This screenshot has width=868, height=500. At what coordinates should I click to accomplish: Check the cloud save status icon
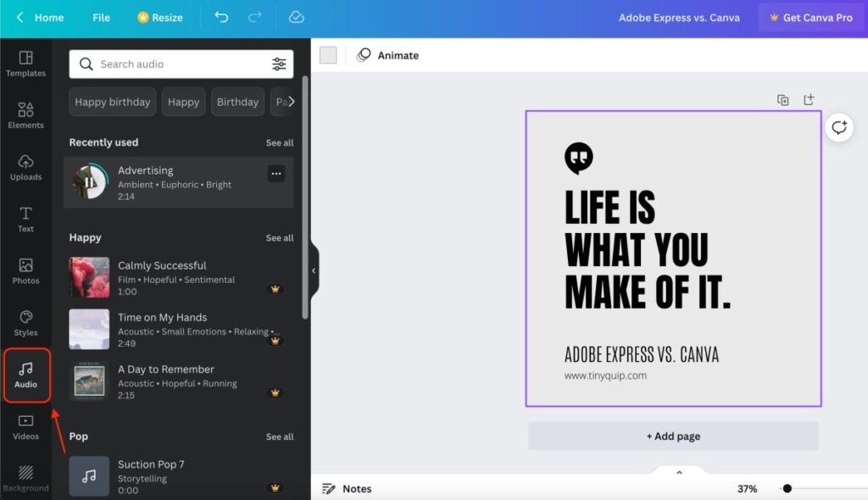point(297,17)
